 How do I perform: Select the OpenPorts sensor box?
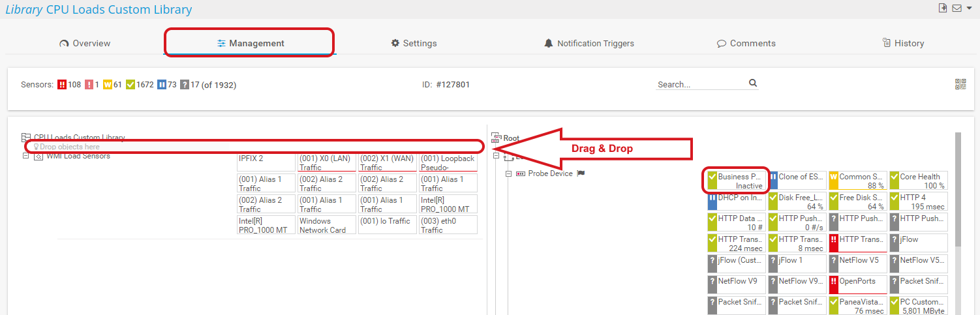[x=857, y=285]
